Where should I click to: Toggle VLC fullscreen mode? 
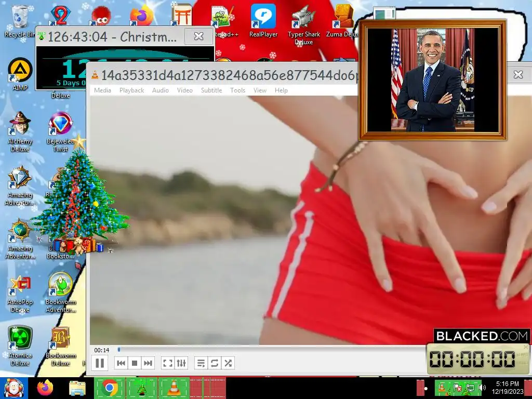point(168,363)
